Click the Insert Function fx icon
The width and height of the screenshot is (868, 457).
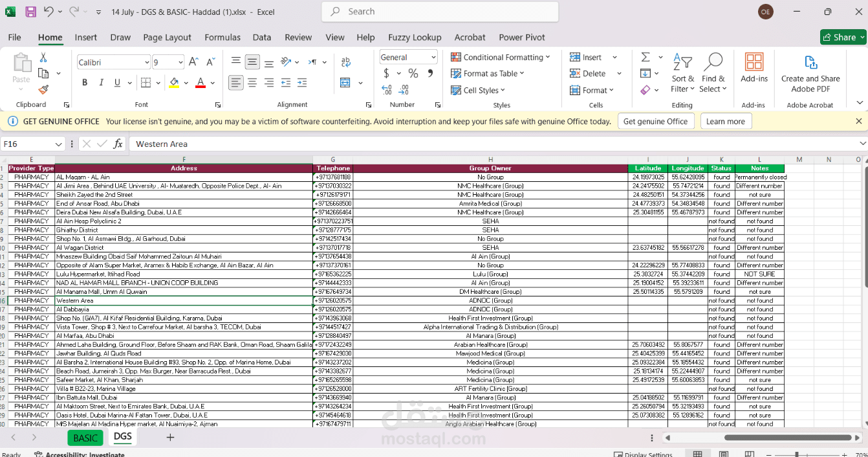(118, 144)
